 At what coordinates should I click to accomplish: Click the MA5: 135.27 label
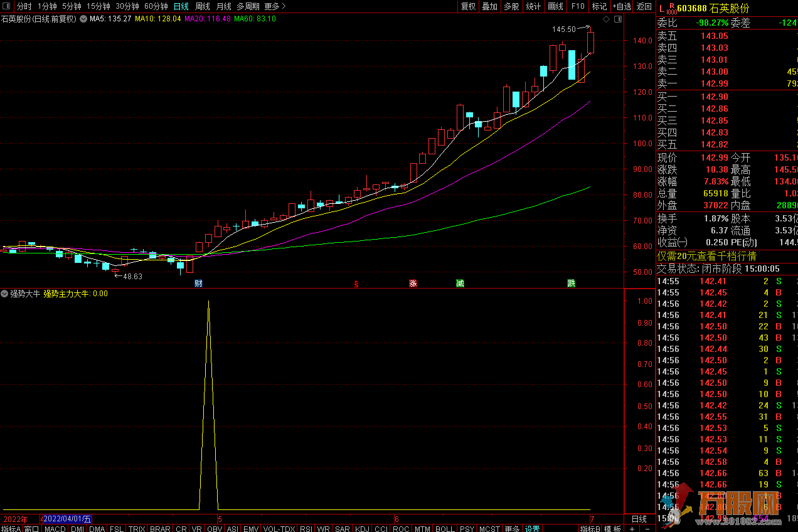click(110, 19)
